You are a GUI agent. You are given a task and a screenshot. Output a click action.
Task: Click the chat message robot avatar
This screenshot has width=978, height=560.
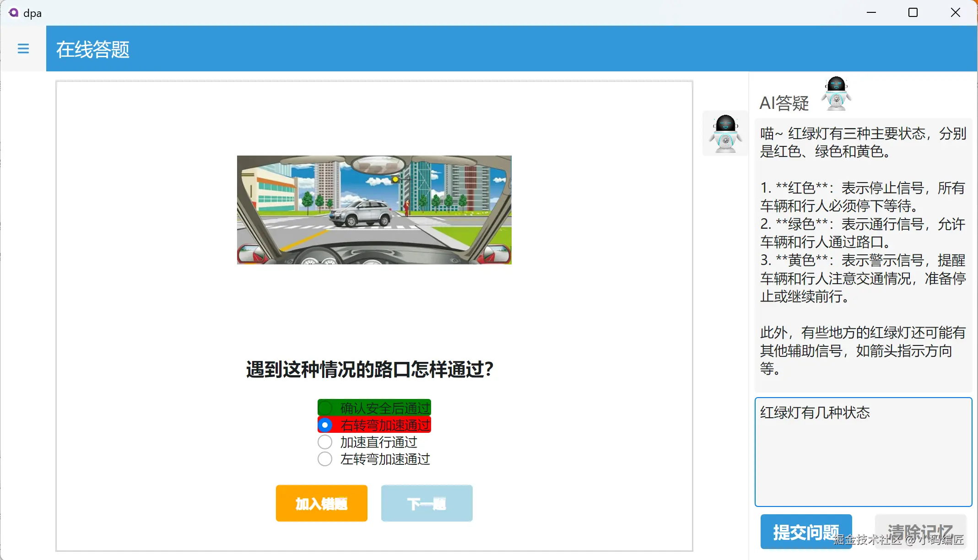(x=725, y=134)
